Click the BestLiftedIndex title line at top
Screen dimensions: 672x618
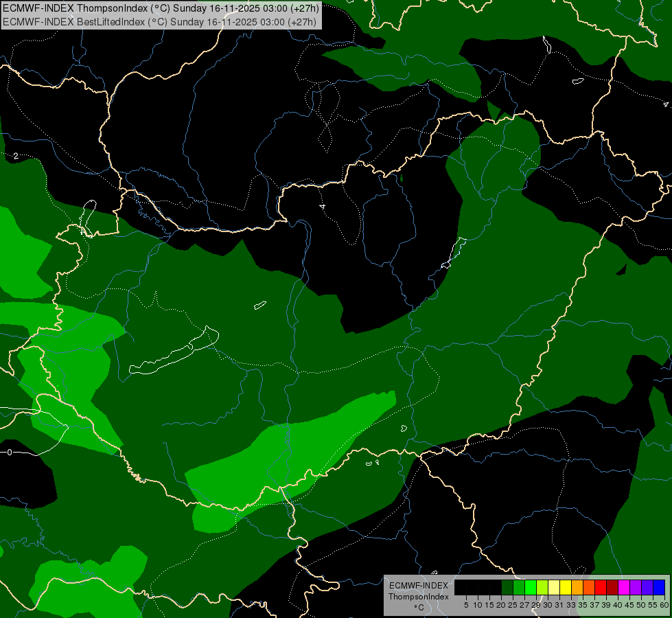pyautogui.click(x=159, y=21)
